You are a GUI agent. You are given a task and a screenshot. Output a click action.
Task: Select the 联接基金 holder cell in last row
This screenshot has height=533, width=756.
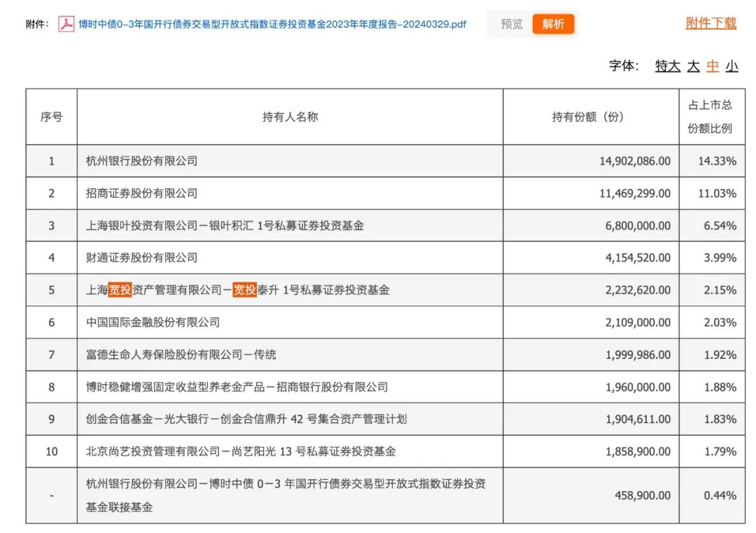click(x=290, y=495)
